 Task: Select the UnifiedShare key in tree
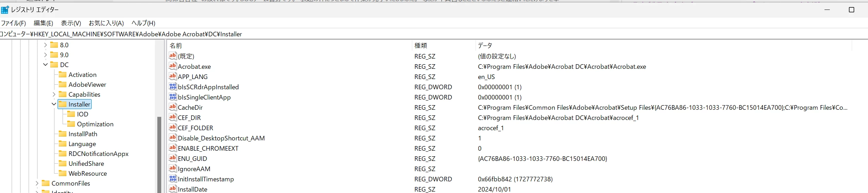[x=86, y=163]
